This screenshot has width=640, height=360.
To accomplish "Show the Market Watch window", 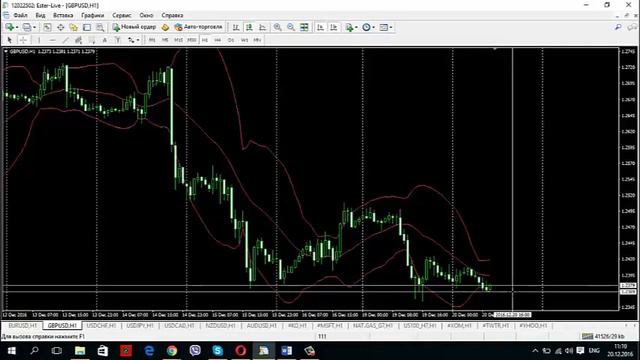I will [47, 27].
